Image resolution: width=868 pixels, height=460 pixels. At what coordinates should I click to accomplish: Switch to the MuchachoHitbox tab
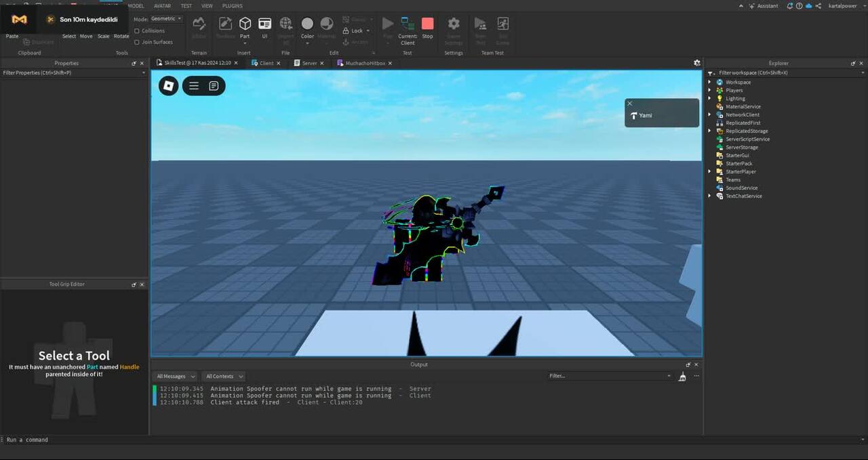tap(366, 63)
